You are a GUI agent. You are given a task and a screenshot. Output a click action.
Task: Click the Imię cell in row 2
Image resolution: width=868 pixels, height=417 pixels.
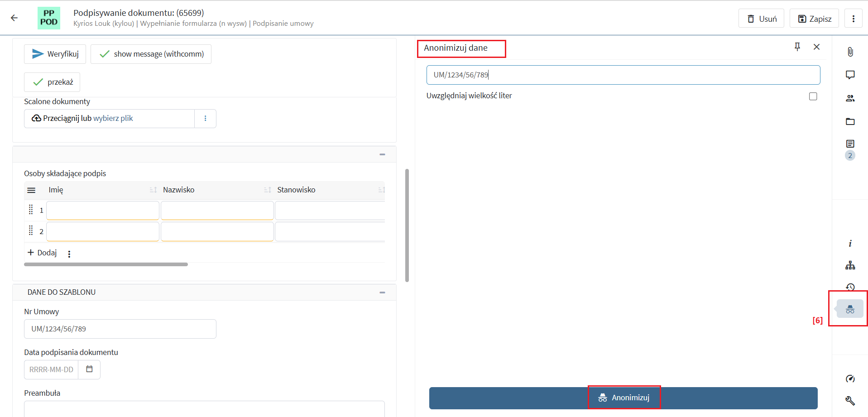103,231
